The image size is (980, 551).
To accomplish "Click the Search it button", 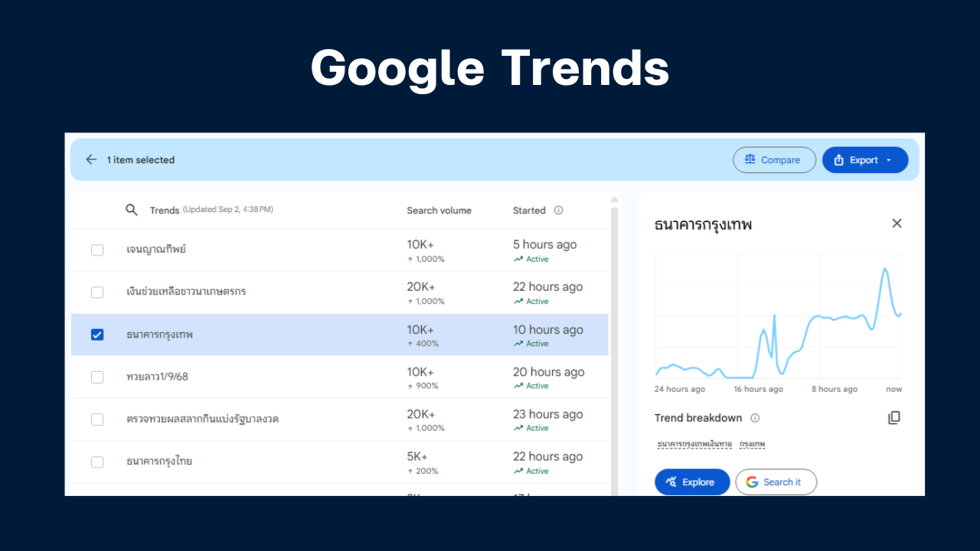I will [x=776, y=482].
